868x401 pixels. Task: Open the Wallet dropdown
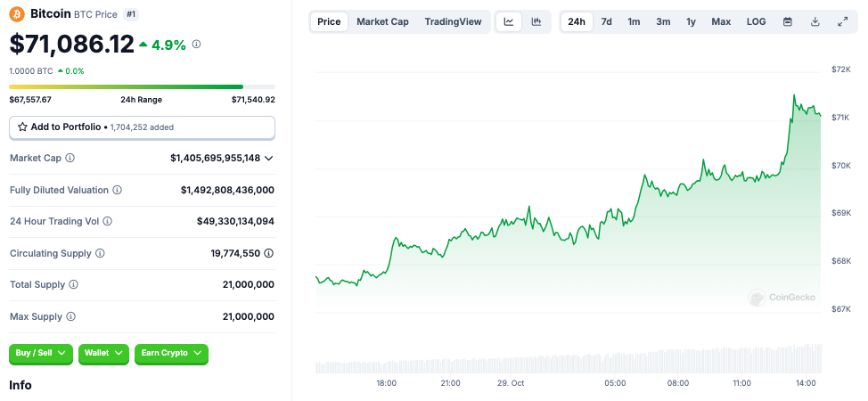(x=103, y=354)
